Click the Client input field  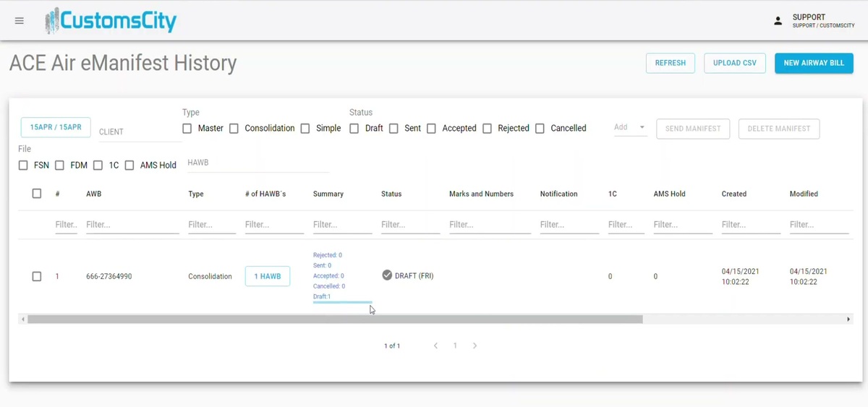(x=139, y=132)
